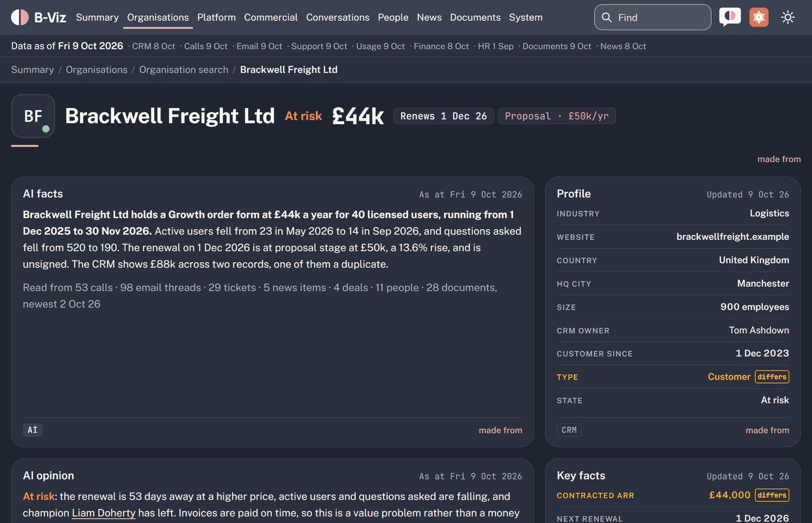
Task: Open the System section
Action: (526, 17)
